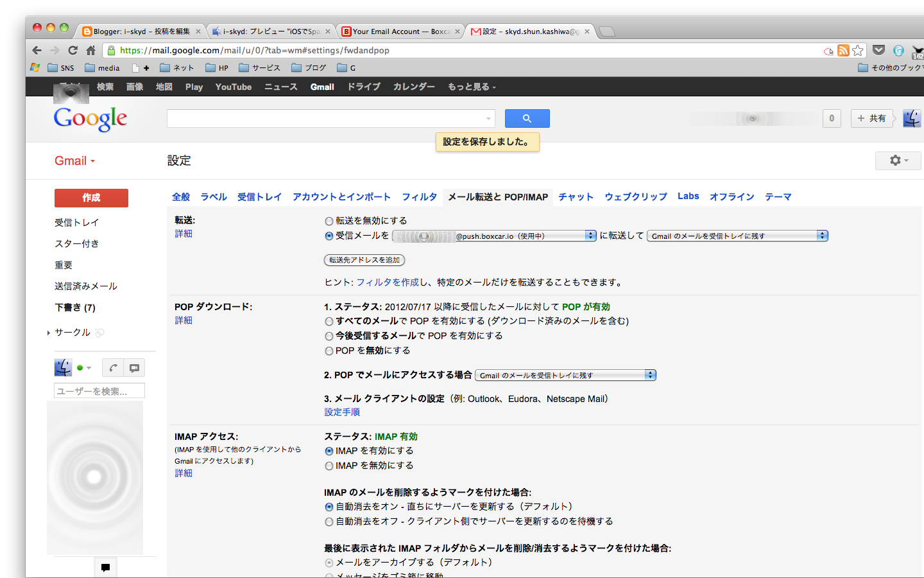Open the Labs settings tab
The height and width of the screenshot is (578, 924).
coord(688,196)
